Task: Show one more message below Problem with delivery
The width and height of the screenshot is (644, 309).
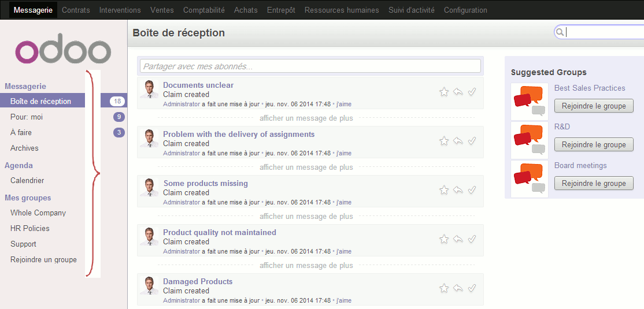Action: (306, 167)
